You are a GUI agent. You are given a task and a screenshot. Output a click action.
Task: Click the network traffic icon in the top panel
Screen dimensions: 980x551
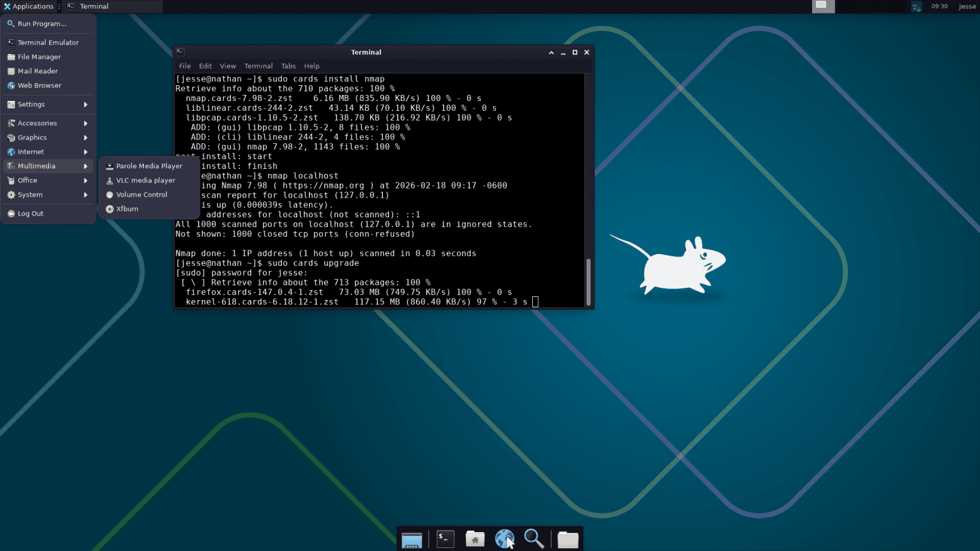pyautogui.click(x=915, y=6)
